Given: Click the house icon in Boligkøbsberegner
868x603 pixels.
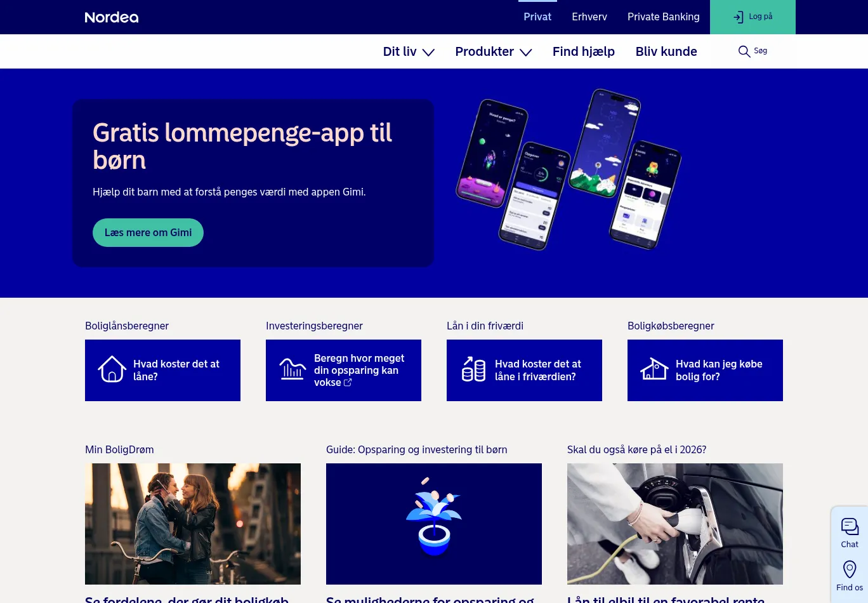Looking at the screenshot, I should pos(654,369).
